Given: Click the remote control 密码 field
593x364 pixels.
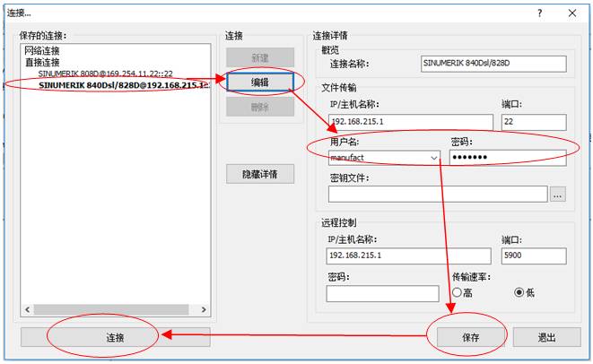Looking at the screenshot, I should [382, 293].
